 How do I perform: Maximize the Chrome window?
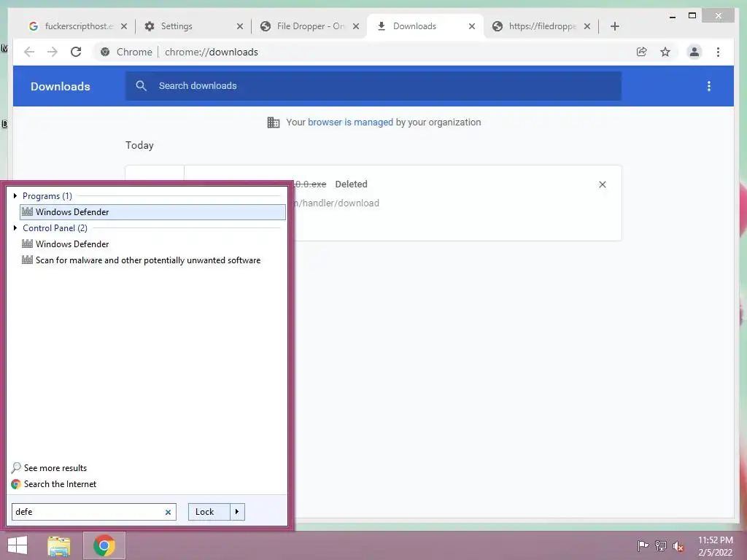692,16
